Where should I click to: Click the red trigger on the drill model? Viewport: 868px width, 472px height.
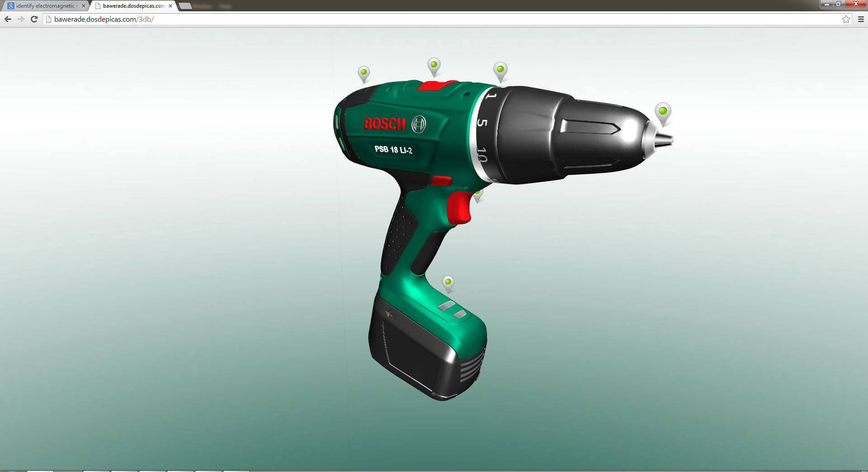(458, 208)
